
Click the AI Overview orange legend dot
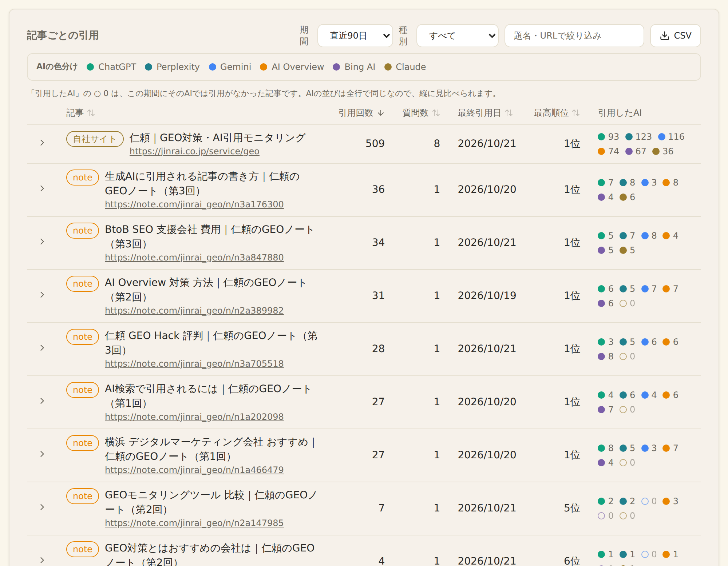(264, 67)
